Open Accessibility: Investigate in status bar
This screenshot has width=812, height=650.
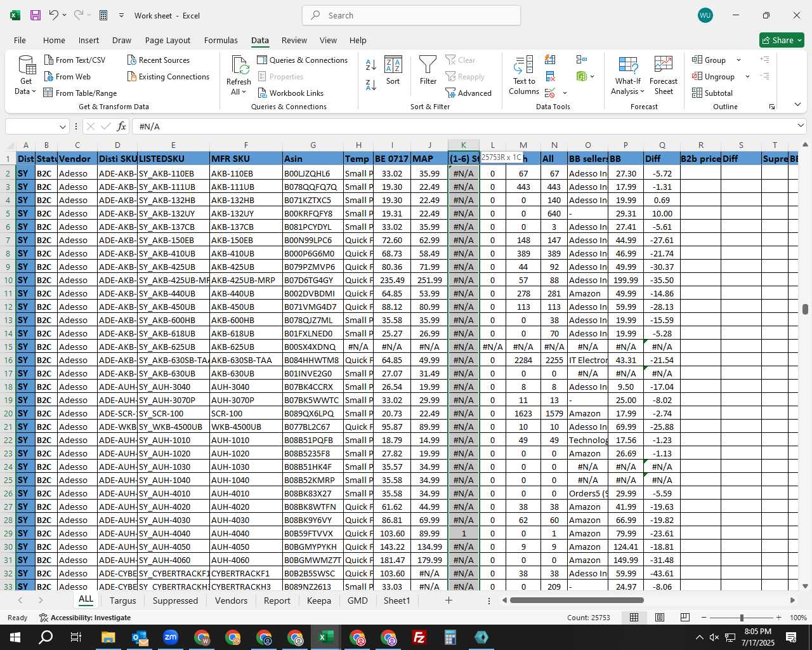pos(85,618)
